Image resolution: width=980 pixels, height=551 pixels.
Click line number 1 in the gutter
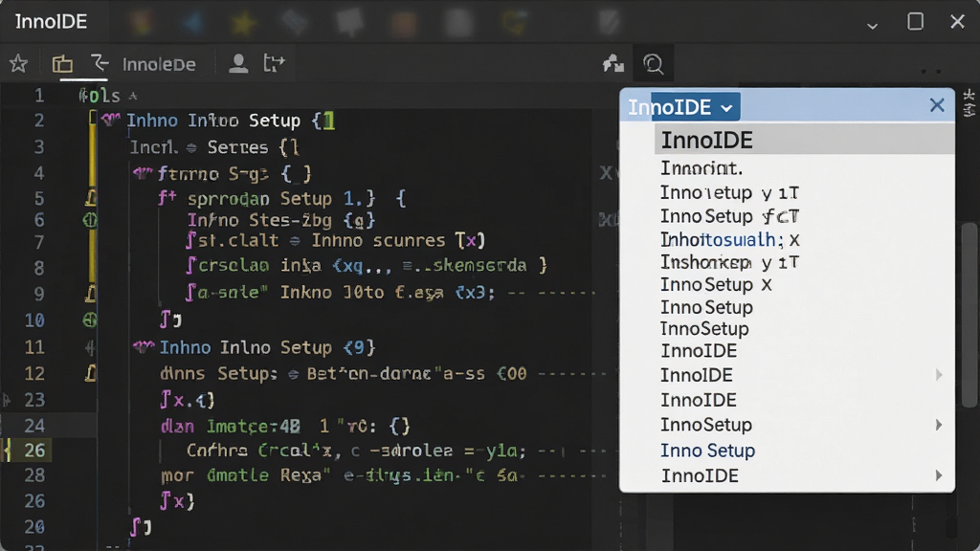(x=38, y=95)
